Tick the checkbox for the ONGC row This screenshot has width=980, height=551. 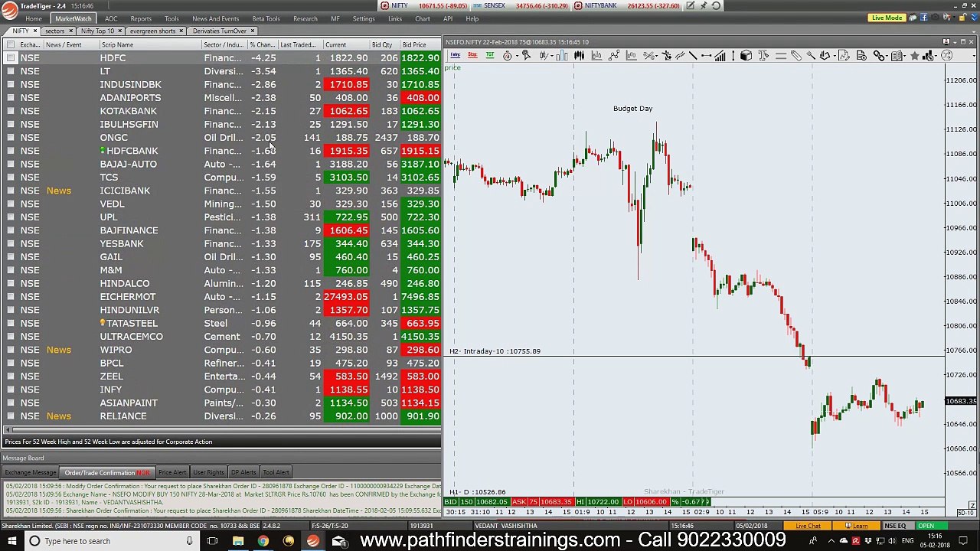(11, 138)
